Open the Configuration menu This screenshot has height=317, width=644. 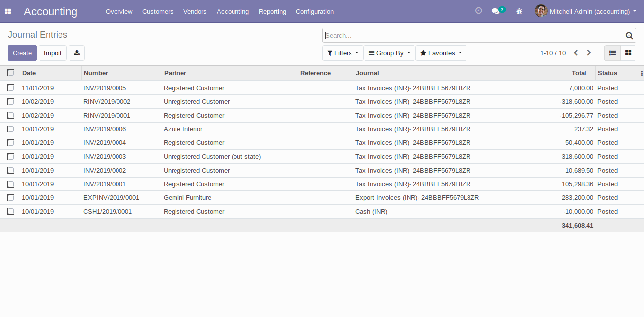coord(315,11)
